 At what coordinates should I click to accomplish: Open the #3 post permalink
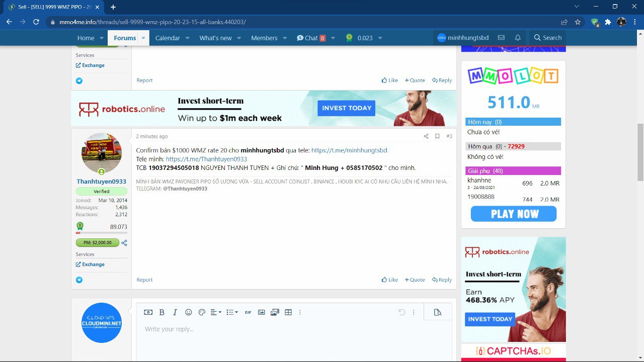click(x=449, y=136)
